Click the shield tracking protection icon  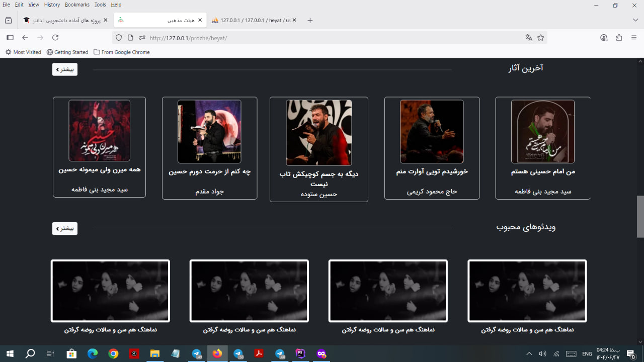pos(119,38)
